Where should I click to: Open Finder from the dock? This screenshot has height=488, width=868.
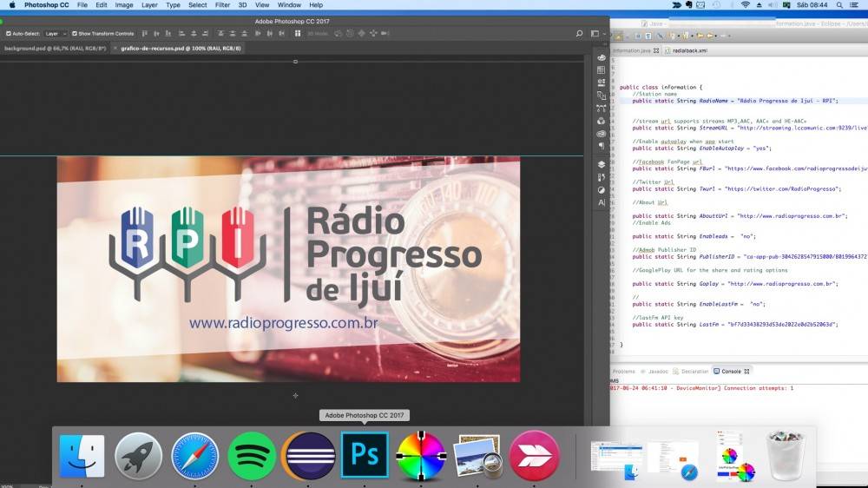(x=82, y=456)
